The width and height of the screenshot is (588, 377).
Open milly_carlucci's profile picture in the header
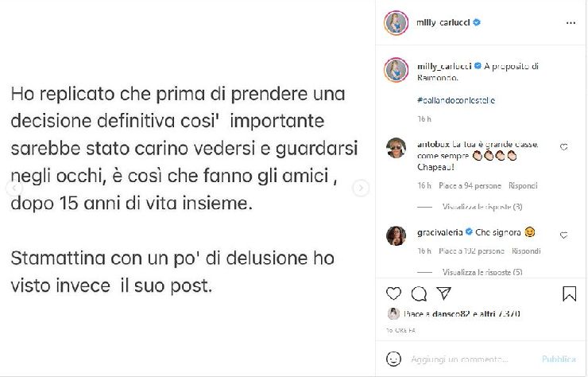tap(396, 23)
